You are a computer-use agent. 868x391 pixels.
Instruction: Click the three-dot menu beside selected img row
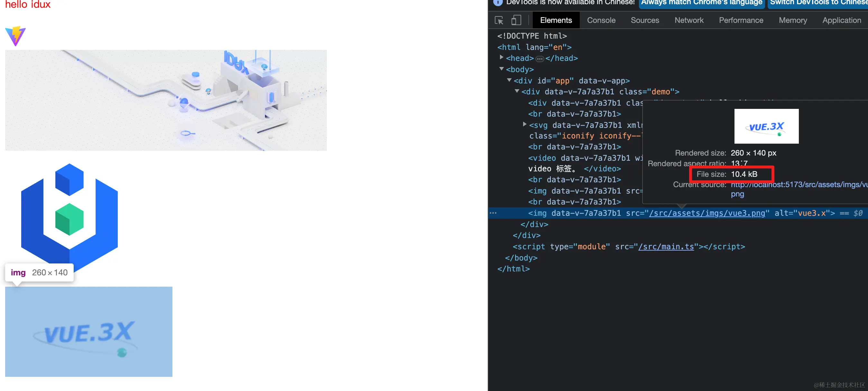point(493,213)
